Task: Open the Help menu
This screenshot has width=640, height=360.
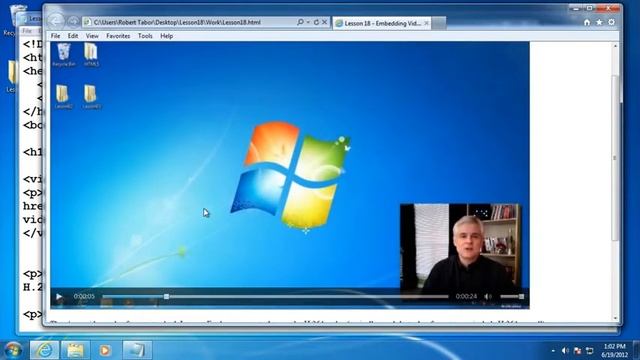Action: pos(167,36)
